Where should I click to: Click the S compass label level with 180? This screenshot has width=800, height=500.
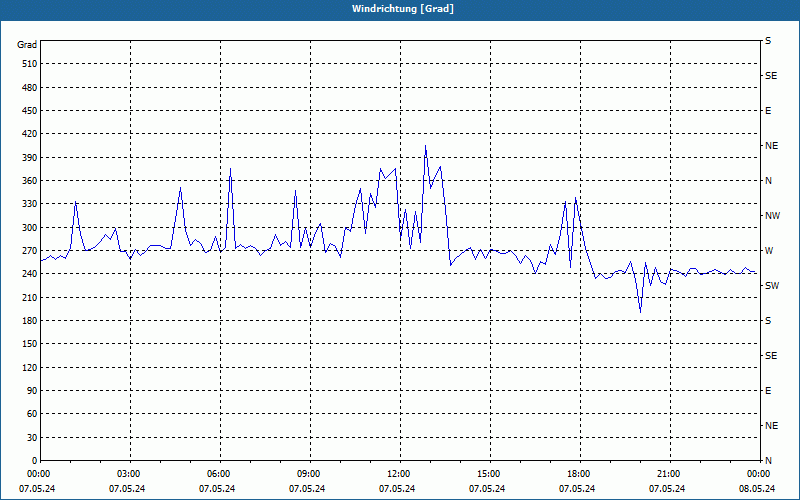pyautogui.click(x=768, y=321)
